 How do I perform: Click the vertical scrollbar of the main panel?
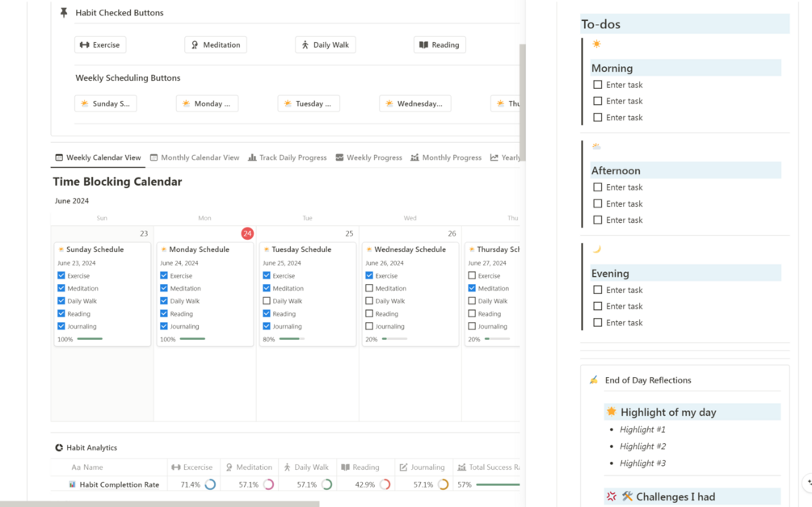coord(523,103)
